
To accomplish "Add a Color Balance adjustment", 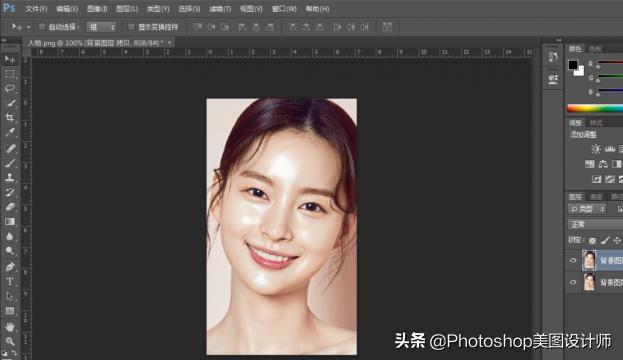I will pos(603,164).
